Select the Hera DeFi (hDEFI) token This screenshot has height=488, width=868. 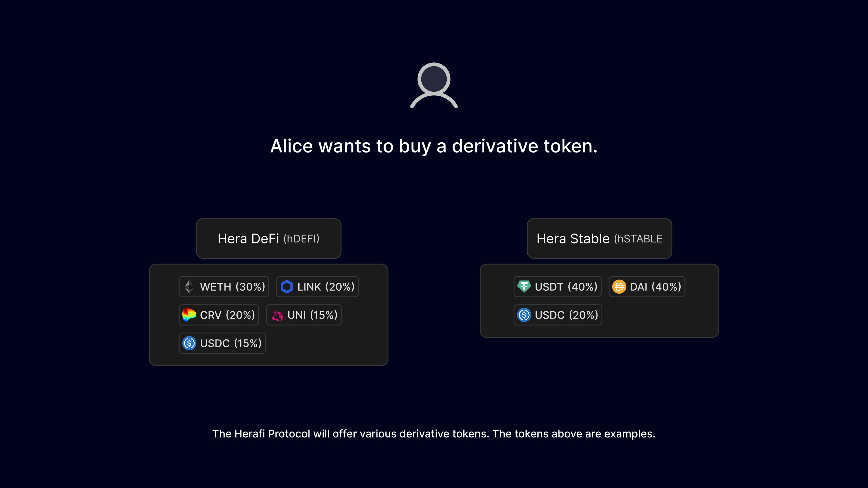pyautogui.click(x=269, y=238)
